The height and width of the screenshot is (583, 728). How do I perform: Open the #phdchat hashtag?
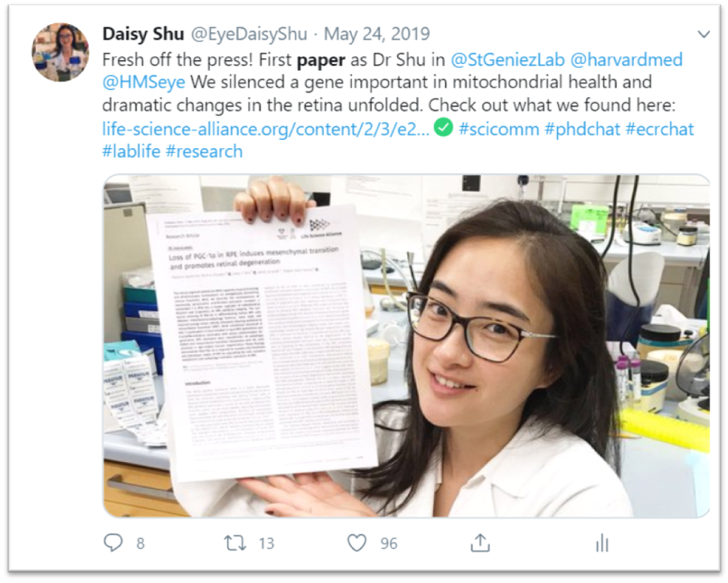[x=583, y=129]
